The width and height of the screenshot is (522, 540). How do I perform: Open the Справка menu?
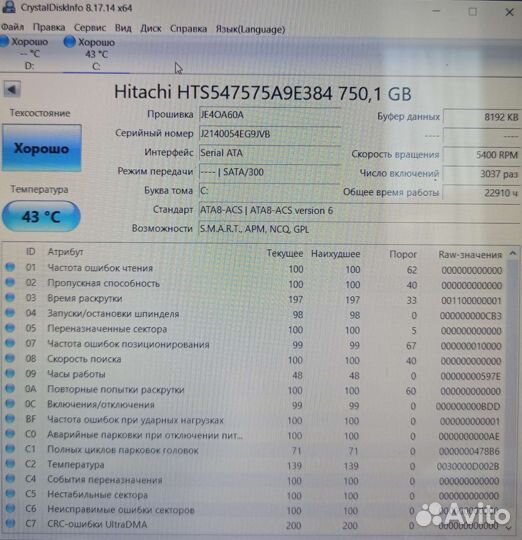coord(188,29)
